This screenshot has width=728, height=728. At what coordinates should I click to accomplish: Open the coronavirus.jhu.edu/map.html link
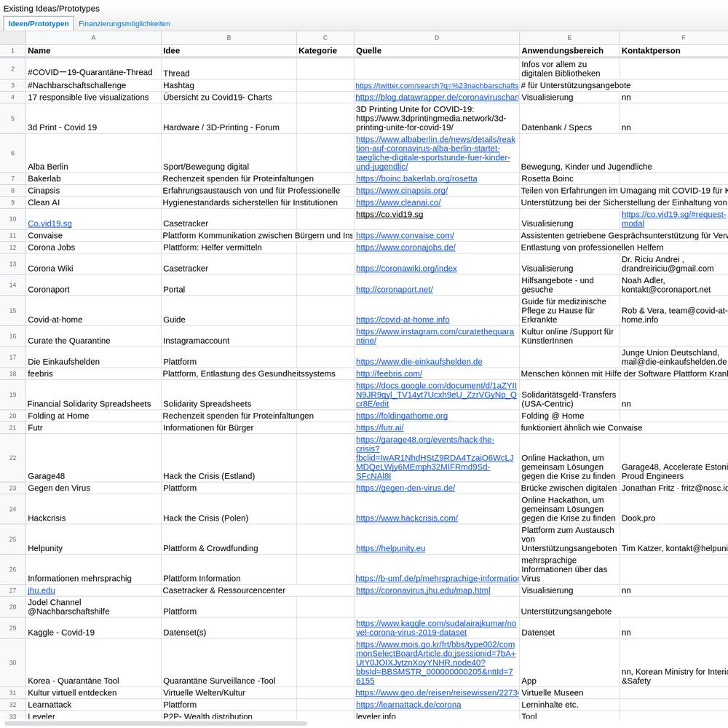(423, 590)
